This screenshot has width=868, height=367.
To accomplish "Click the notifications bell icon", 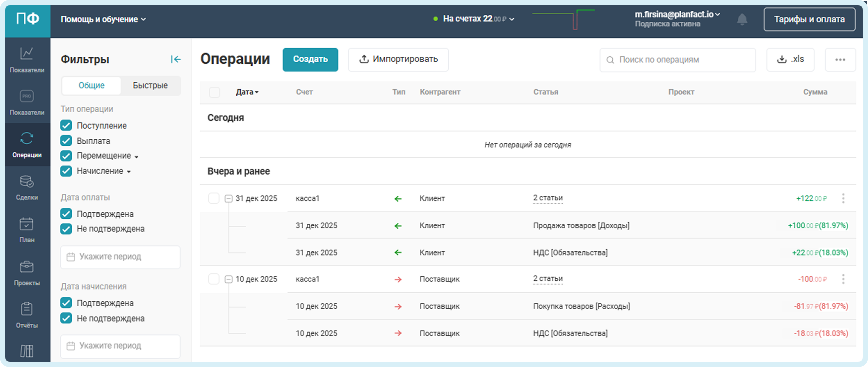I will coord(742,20).
